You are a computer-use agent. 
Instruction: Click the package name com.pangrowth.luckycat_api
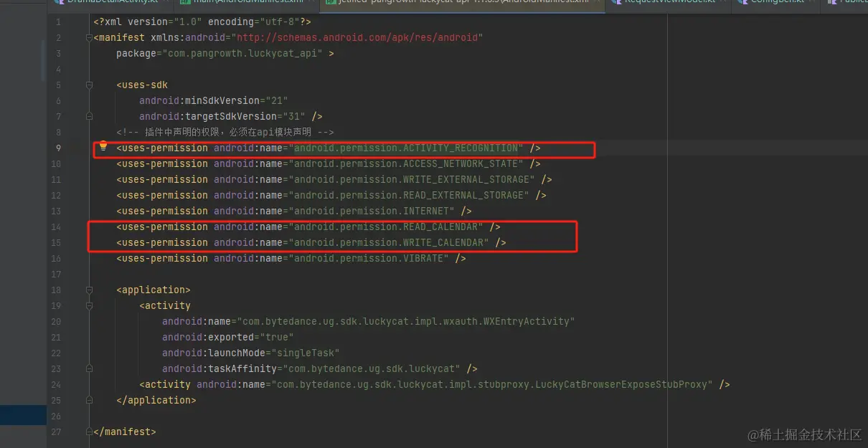tap(244, 53)
